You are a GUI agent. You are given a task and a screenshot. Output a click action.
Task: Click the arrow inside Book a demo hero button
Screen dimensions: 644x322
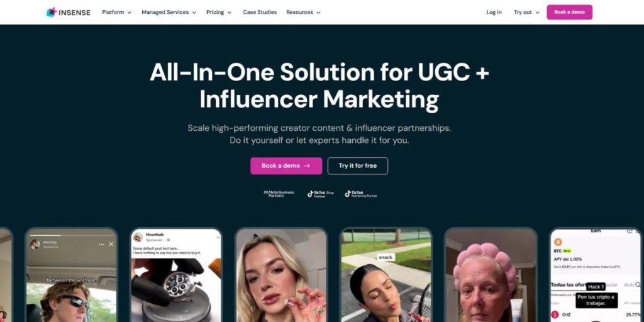pos(307,166)
